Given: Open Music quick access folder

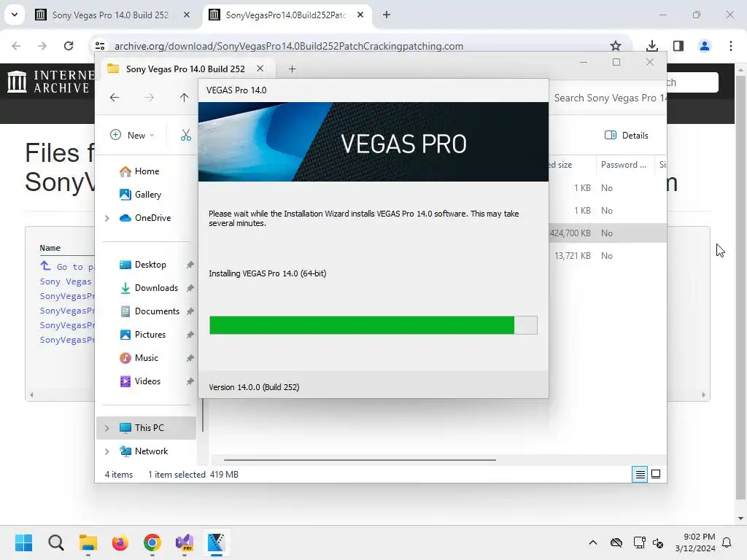Looking at the screenshot, I should click(139, 358).
